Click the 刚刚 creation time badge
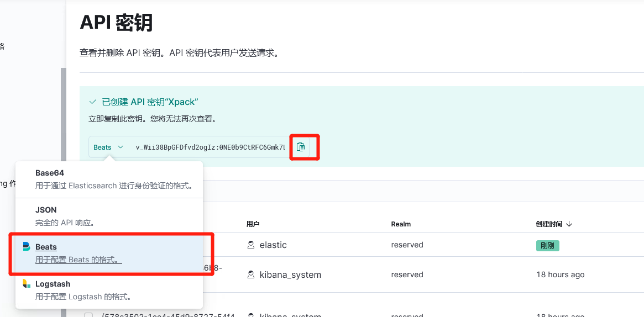This screenshot has height=317, width=644. (547, 246)
